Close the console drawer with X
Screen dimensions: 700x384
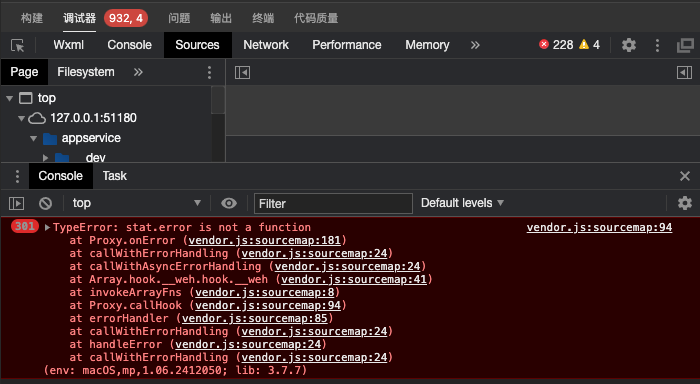click(685, 176)
